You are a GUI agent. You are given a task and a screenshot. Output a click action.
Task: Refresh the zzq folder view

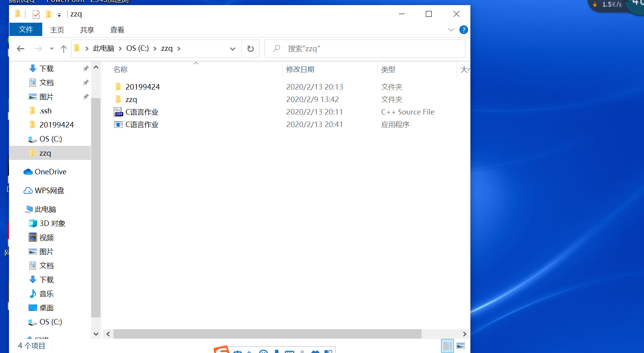[x=251, y=48]
